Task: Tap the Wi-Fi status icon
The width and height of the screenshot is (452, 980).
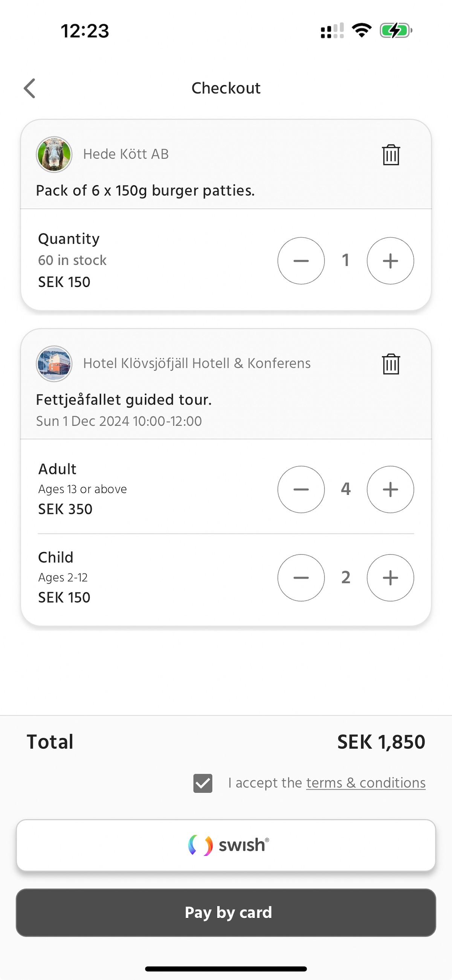Action: [362, 31]
